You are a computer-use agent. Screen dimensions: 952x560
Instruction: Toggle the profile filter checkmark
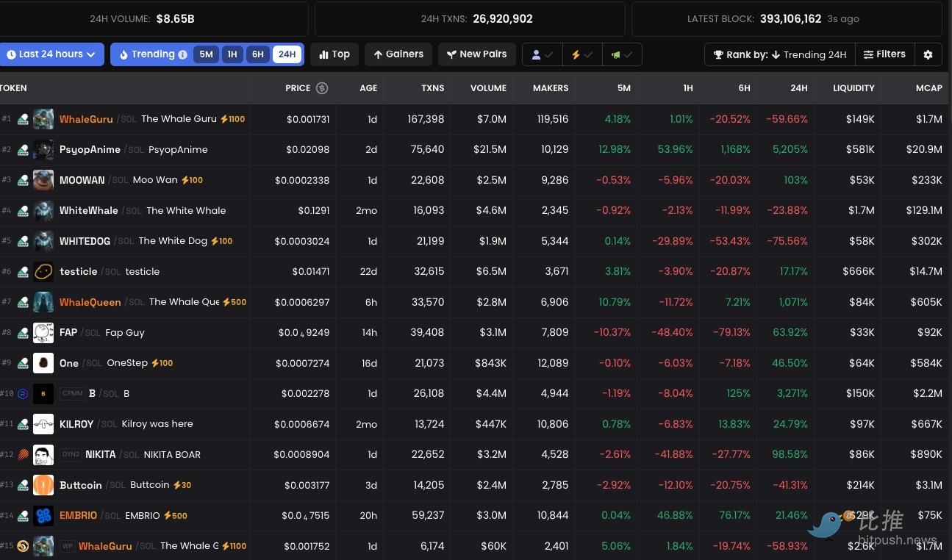pos(543,54)
